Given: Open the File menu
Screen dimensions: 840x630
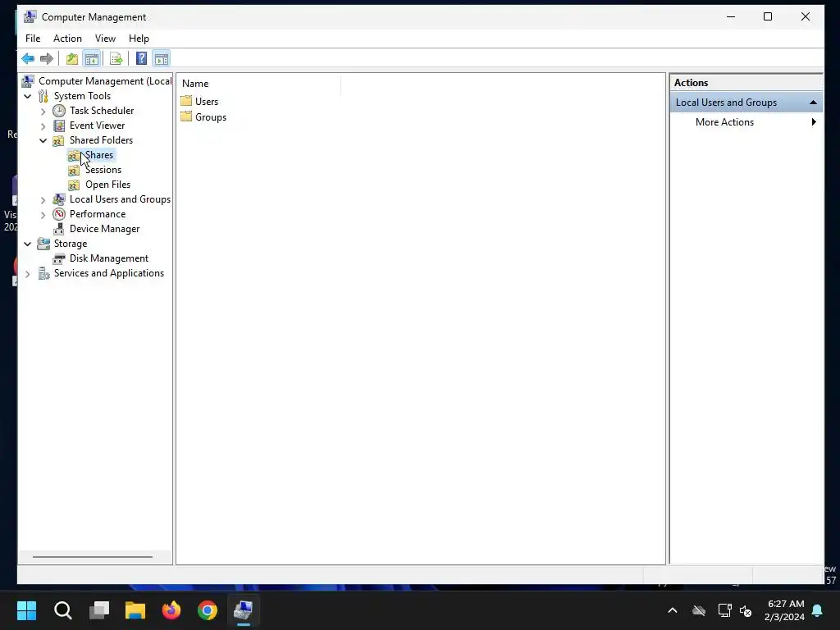Looking at the screenshot, I should point(33,39).
